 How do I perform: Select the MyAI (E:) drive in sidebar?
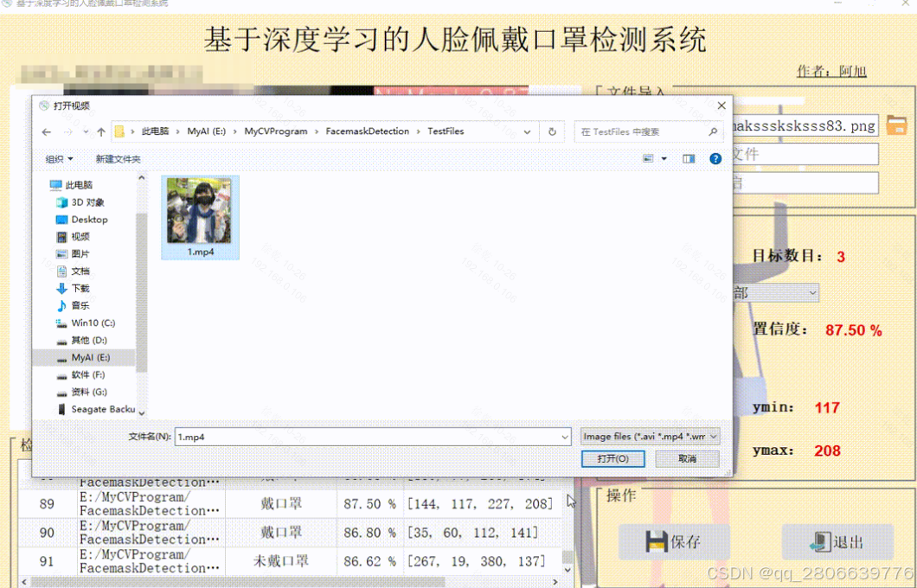point(89,357)
